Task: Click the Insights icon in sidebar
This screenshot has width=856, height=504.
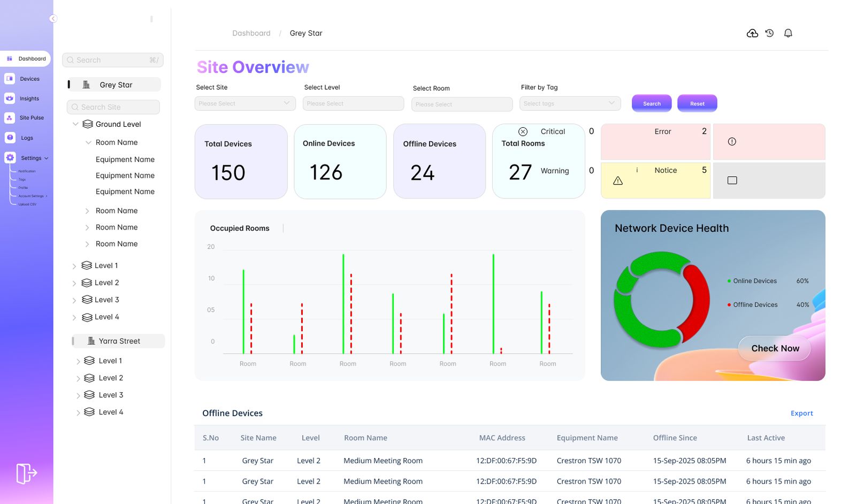Action: (10, 98)
